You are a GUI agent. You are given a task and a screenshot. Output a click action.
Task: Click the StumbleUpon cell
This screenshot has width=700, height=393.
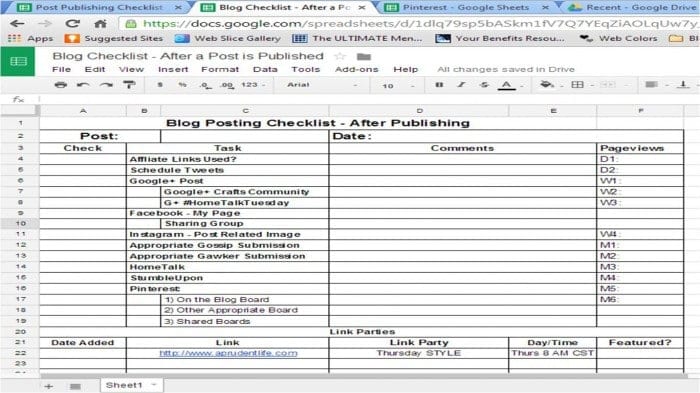(x=228, y=278)
